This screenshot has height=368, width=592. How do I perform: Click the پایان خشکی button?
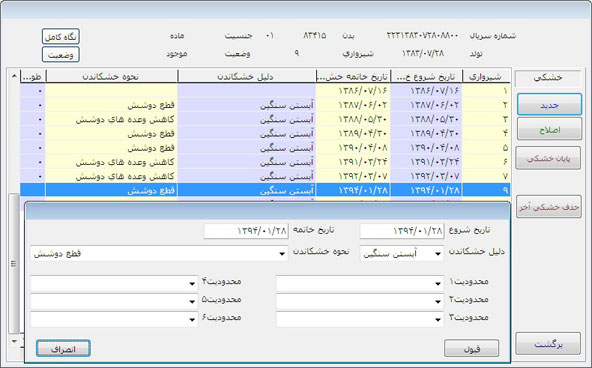[548, 158]
